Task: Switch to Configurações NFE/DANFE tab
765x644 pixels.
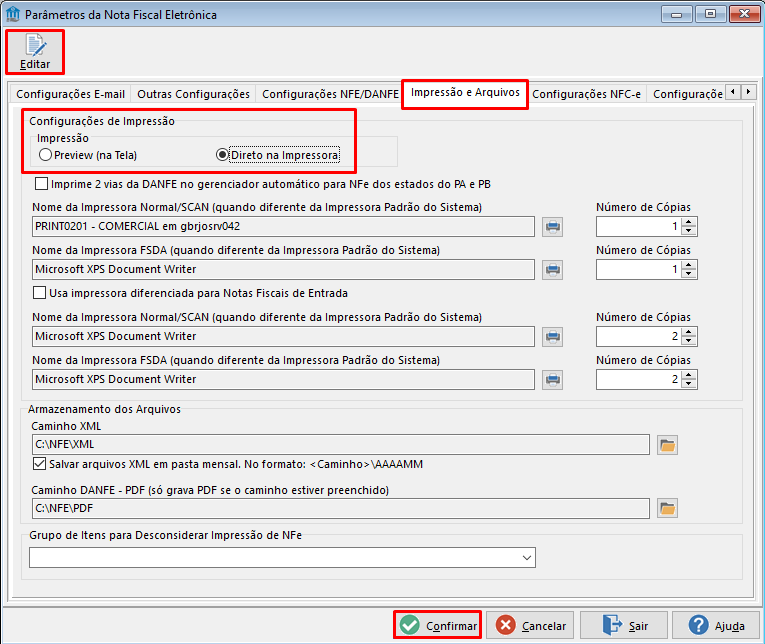Action: (330, 94)
